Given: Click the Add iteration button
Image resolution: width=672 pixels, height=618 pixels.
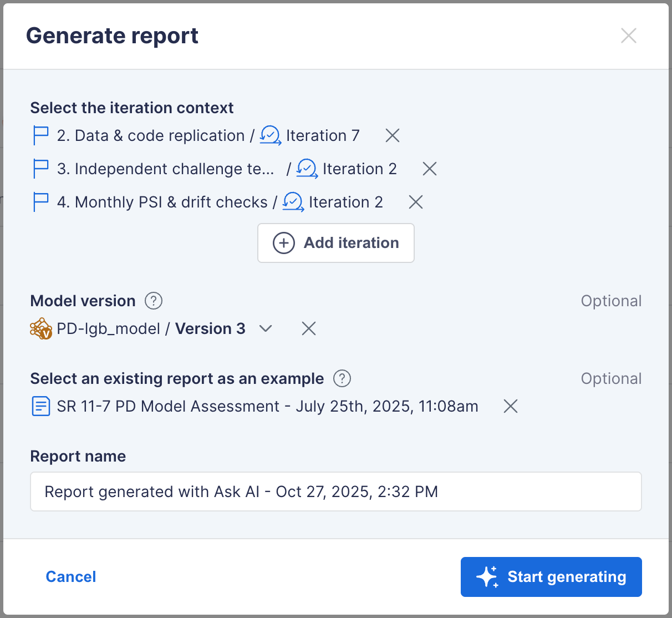Looking at the screenshot, I should 336,243.
